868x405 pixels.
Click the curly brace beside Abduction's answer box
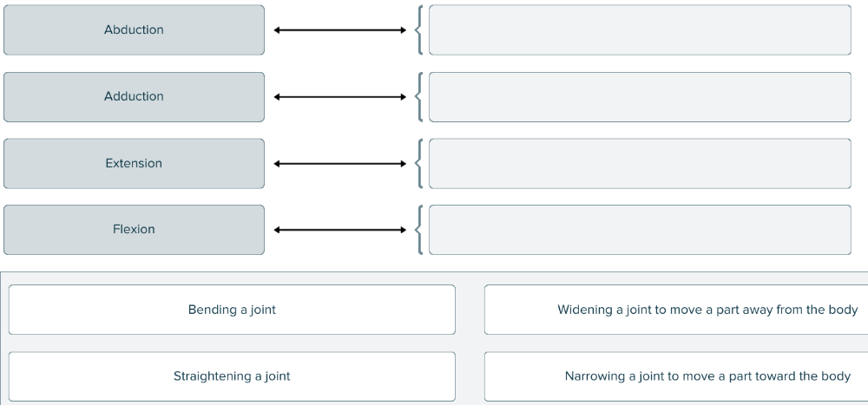click(x=419, y=30)
